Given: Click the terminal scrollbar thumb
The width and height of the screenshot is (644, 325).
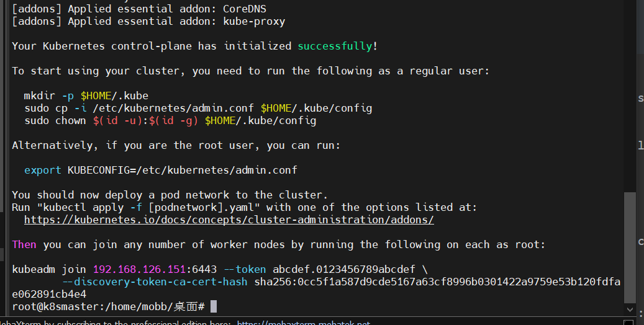Looking at the screenshot, I should 630,247.
